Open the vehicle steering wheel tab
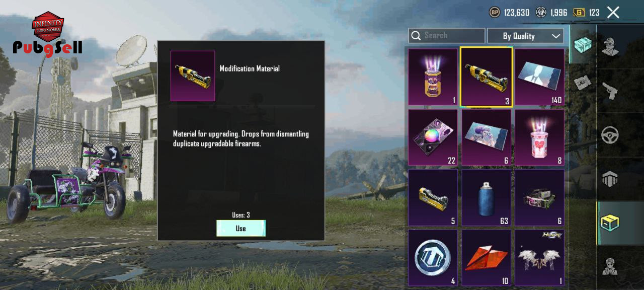Image resolution: width=644 pixels, height=290 pixels. (x=610, y=135)
